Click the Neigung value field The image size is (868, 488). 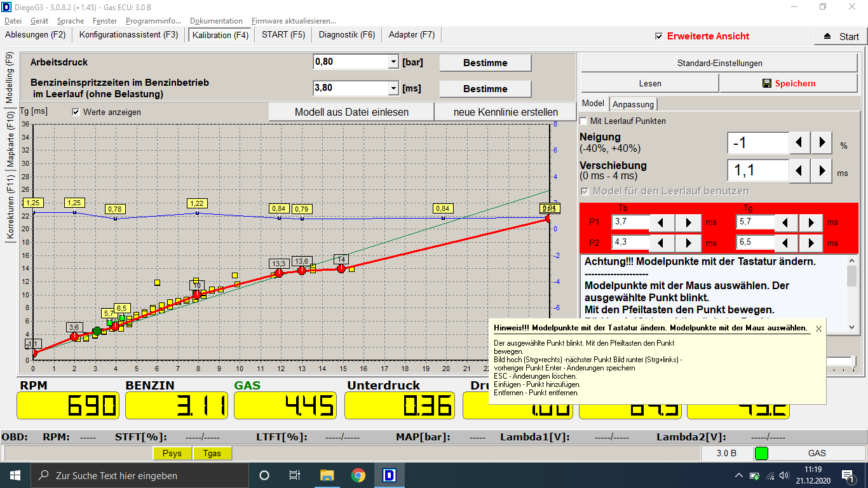click(758, 143)
